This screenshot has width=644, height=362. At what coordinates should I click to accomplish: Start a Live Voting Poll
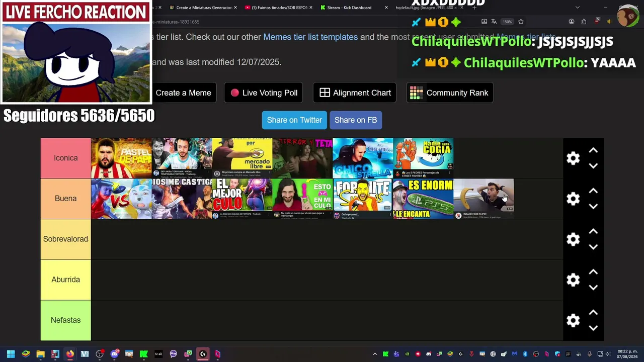tap(264, 93)
